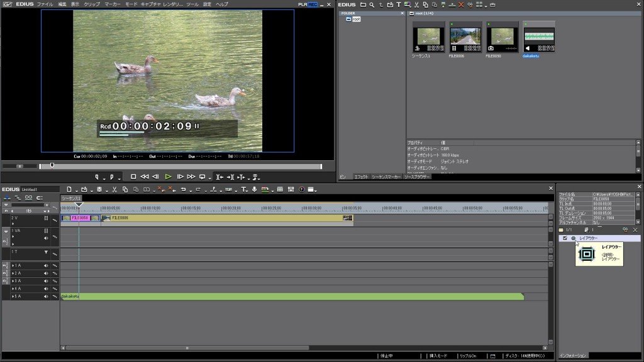Viewport: 644px width, 362px height.
Task: Click the Cut scissors in timeline toolbar
Action: coord(114,189)
